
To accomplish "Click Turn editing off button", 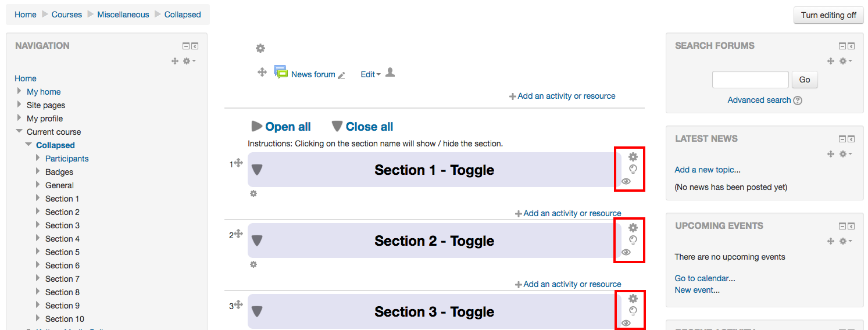I will pos(828,15).
